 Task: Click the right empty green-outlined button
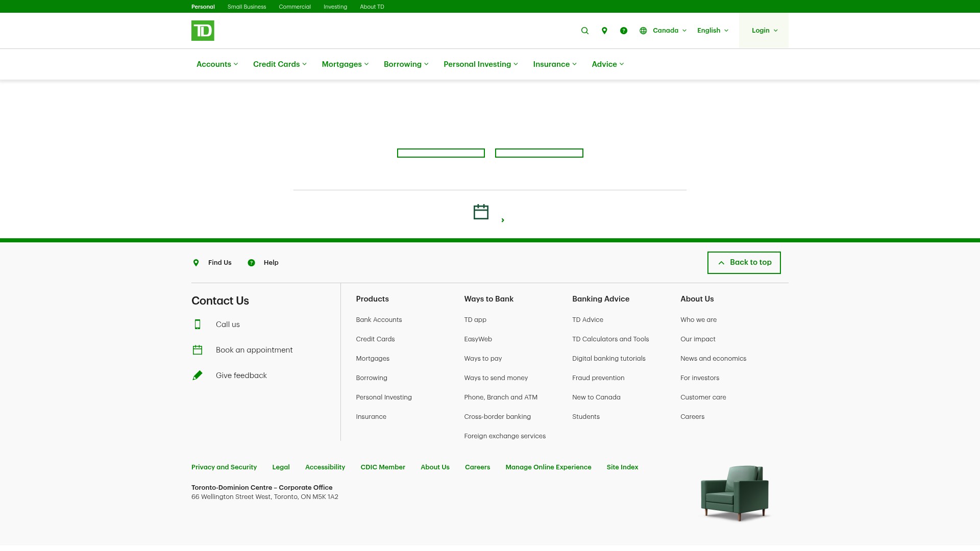coord(539,153)
